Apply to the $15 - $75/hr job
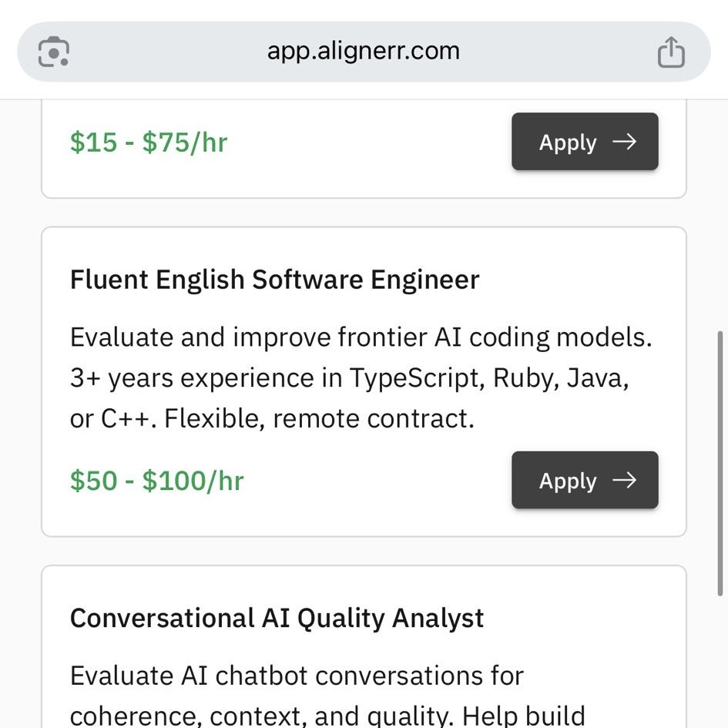Screen dimensions: 728x728 [x=585, y=142]
